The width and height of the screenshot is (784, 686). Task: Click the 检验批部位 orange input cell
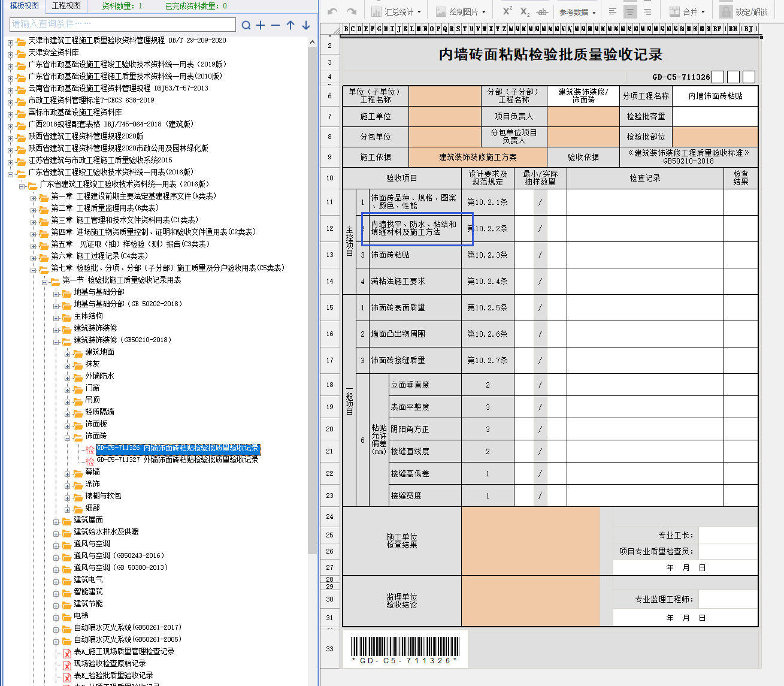[715, 137]
